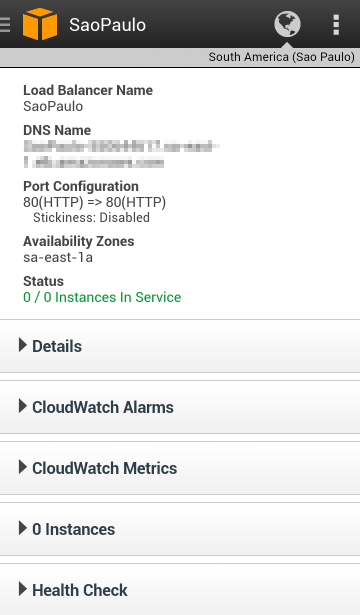Open the three-dot overflow menu
This screenshot has height=615, width=360.
(336, 25)
